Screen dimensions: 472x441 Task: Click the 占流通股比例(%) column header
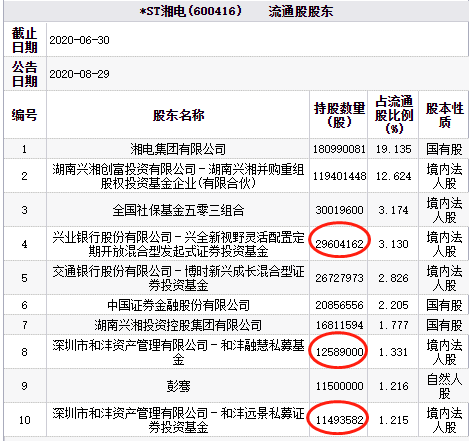click(394, 115)
